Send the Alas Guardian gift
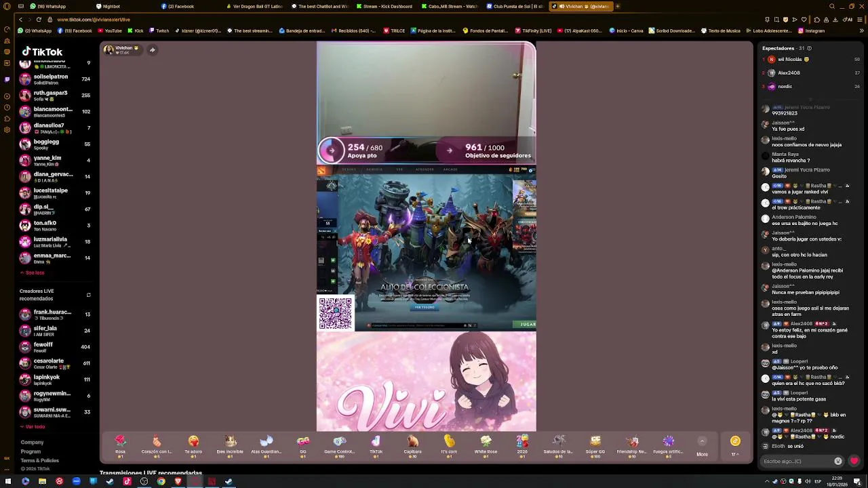The width and height of the screenshot is (868, 488). tap(267, 445)
